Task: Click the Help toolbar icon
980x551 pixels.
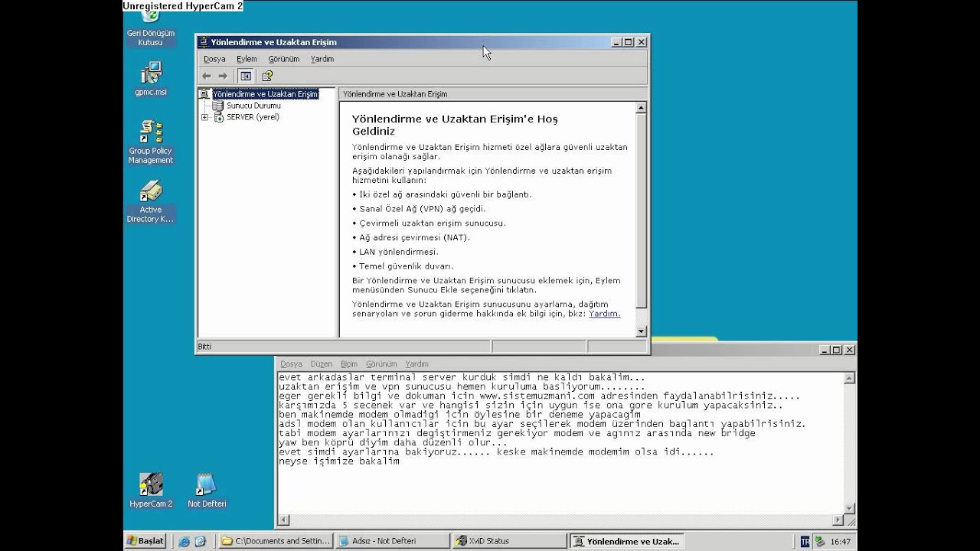Action: tap(267, 76)
